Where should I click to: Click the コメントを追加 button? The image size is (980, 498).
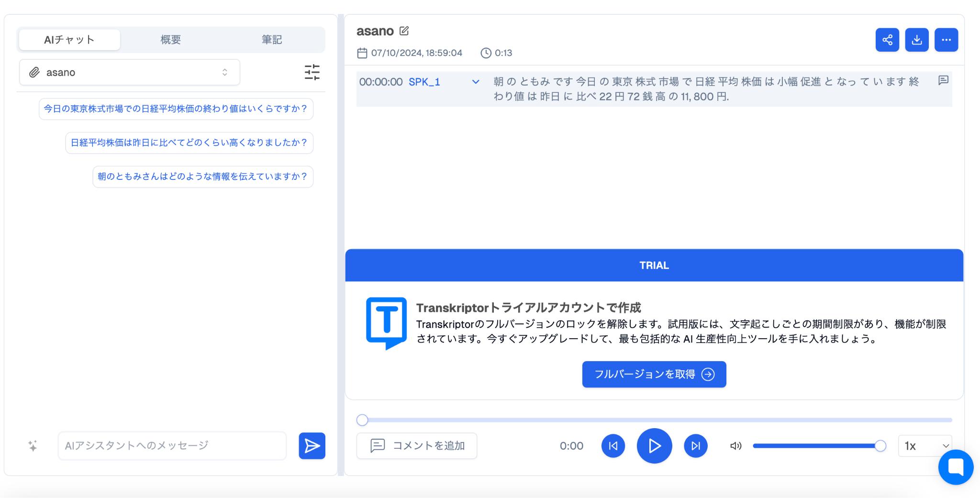(417, 446)
